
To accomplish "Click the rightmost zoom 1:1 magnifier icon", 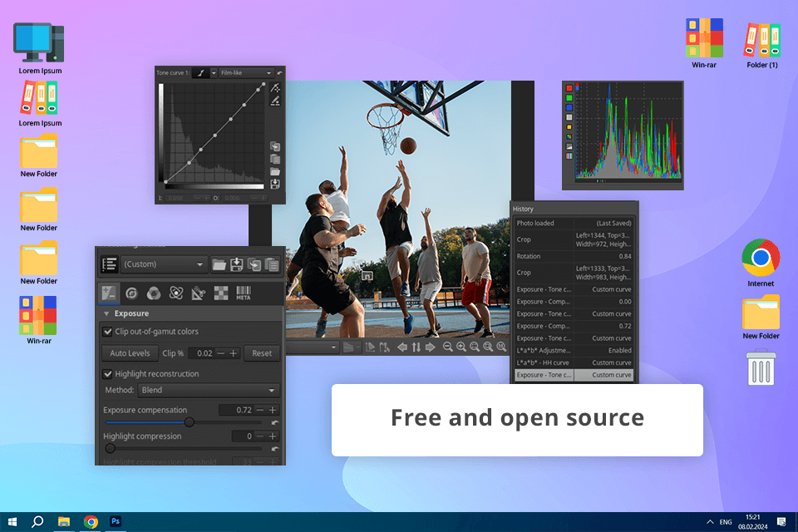I will tap(501, 347).
